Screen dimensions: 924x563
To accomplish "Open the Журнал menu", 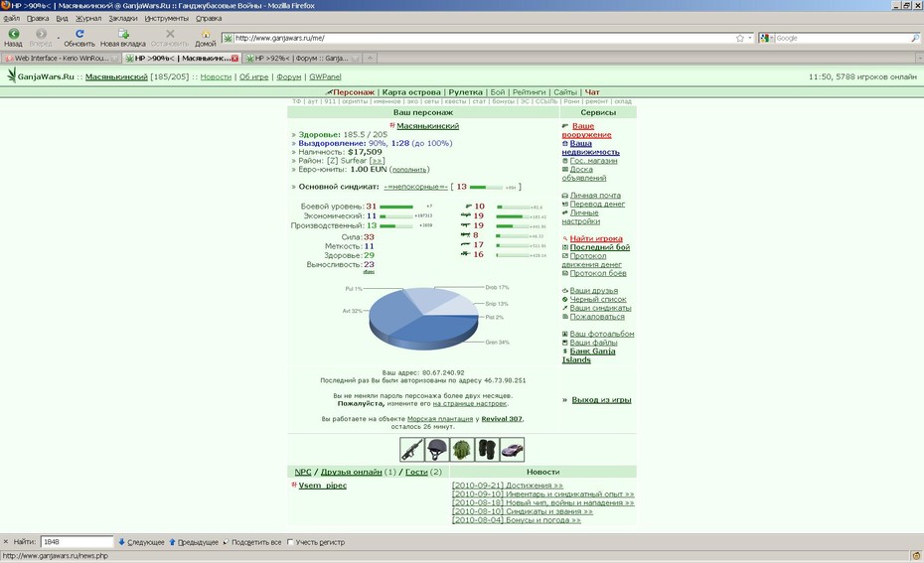I will coord(88,18).
